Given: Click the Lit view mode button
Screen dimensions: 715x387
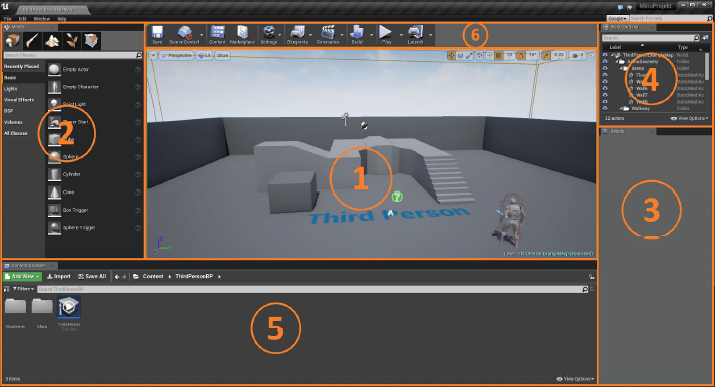Looking at the screenshot, I should [205, 56].
